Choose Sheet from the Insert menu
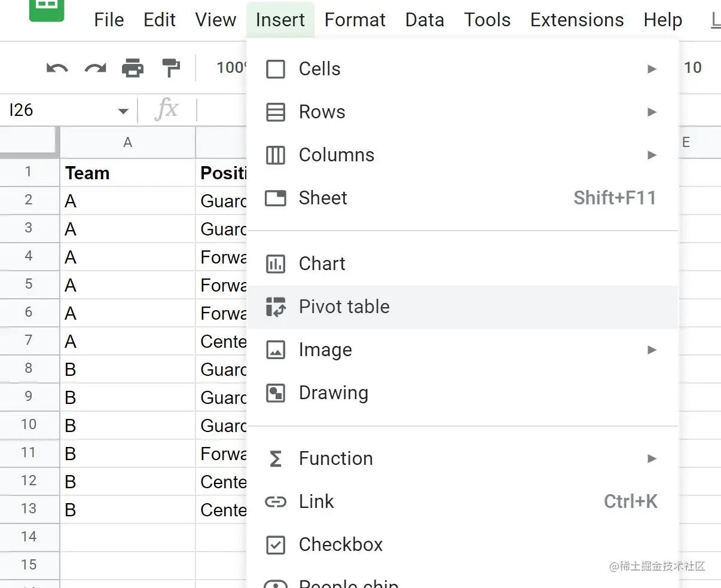The width and height of the screenshot is (721, 588). (x=323, y=198)
